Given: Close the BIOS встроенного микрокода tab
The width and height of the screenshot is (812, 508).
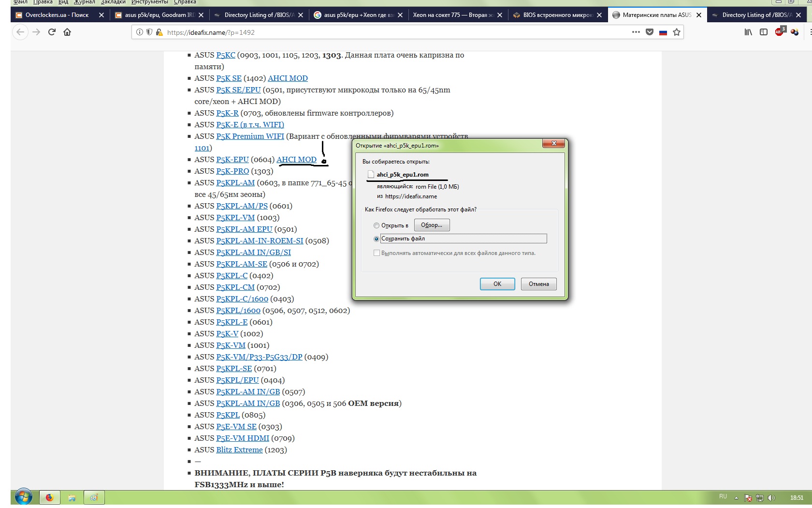Looking at the screenshot, I should [599, 15].
